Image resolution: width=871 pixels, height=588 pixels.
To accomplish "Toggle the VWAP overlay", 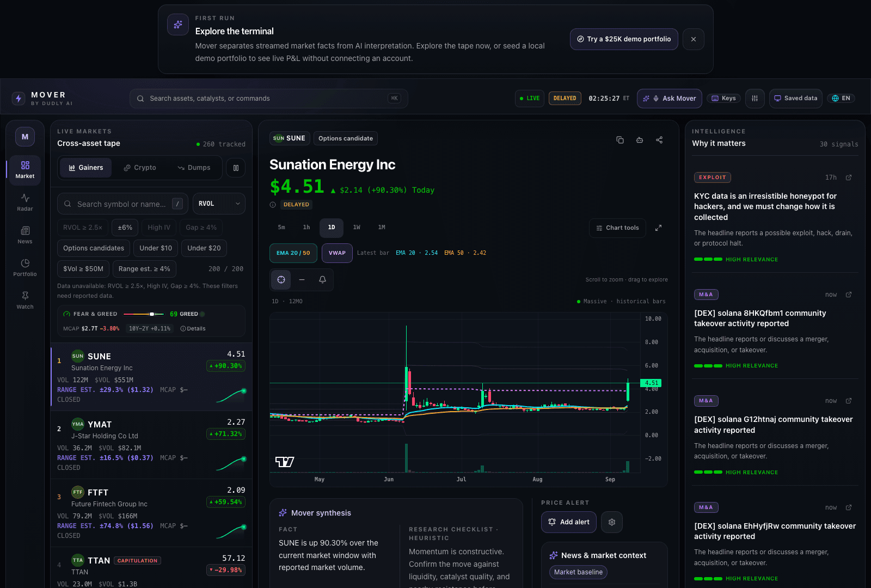I will pyautogui.click(x=337, y=253).
